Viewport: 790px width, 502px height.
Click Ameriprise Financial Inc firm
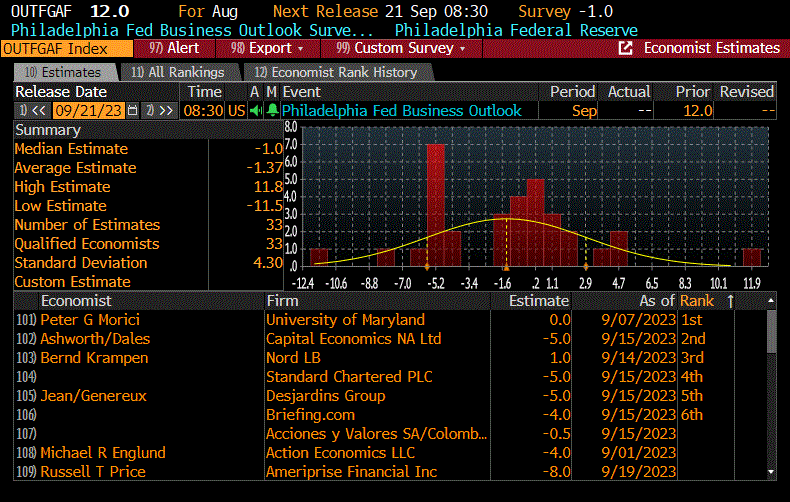click(352, 472)
